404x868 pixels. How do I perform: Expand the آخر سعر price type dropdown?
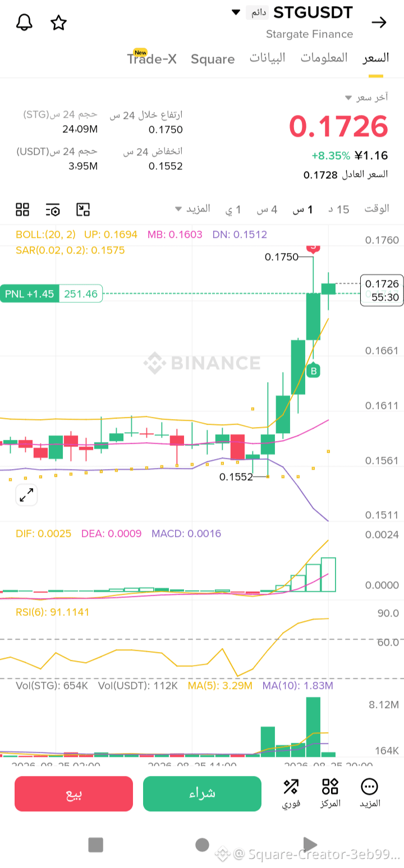[367, 98]
